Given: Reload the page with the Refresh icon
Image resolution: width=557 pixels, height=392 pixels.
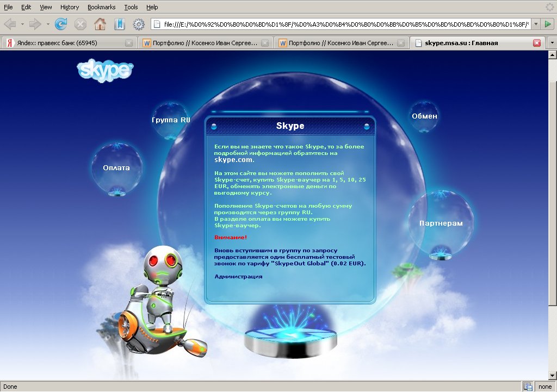Looking at the screenshot, I should coord(61,24).
